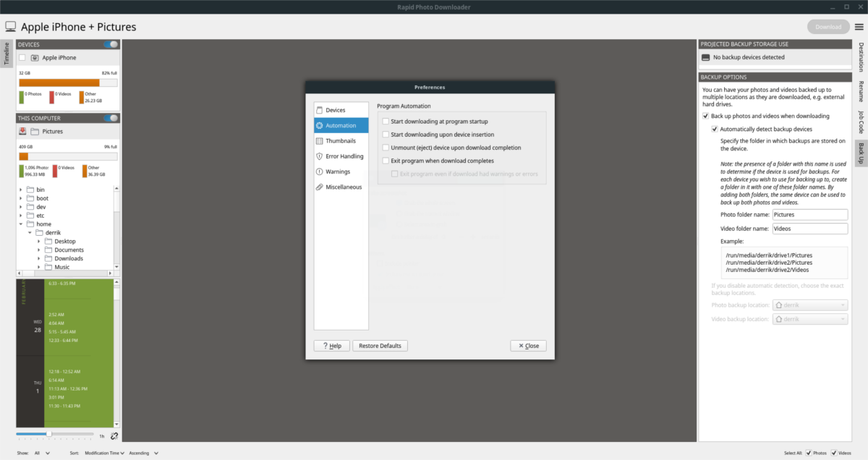The width and height of the screenshot is (868, 460).
Task: Check the Apple iPhone device checkbox
Action: coord(22,58)
